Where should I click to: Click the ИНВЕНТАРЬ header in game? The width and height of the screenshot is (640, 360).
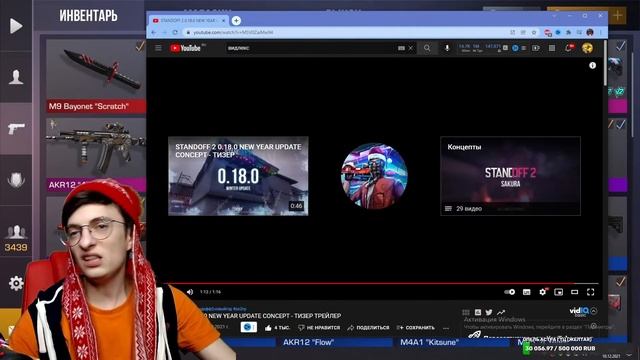coord(88,16)
